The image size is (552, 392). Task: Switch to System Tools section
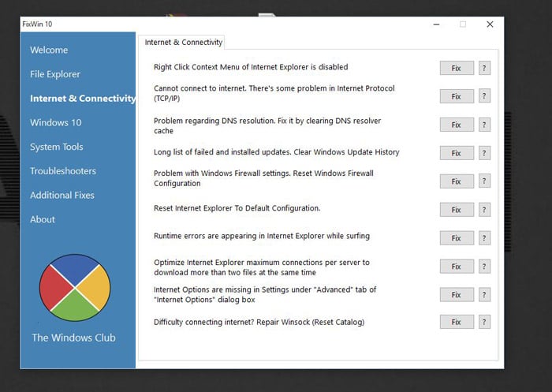pyautogui.click(x=56, y=147)
